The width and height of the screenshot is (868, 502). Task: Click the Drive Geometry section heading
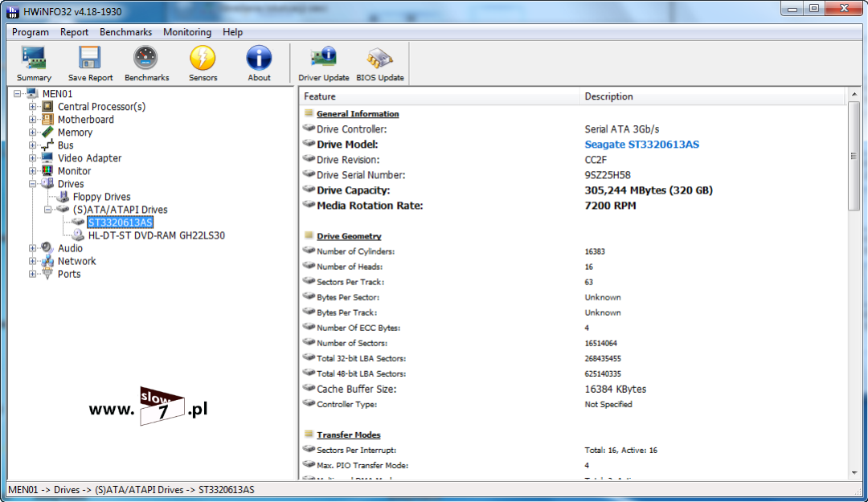349,236
